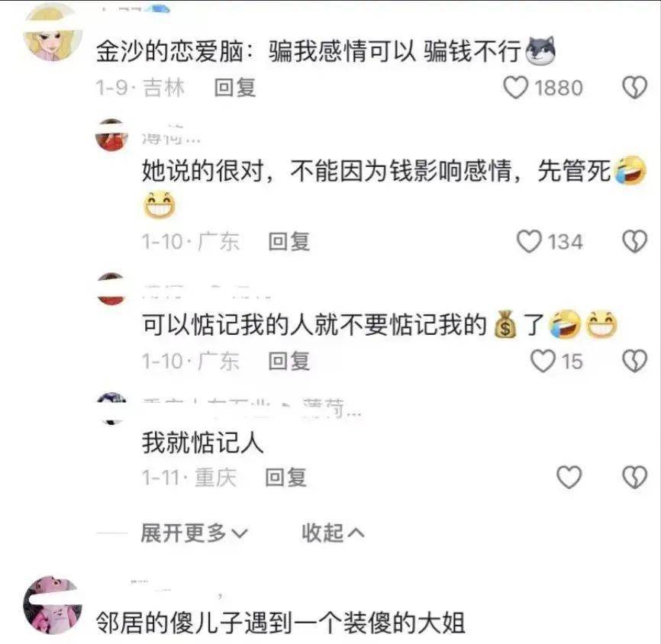Open avatar of 先管死 replier
This screenshot has width=661, height=644.
point(111,135)
